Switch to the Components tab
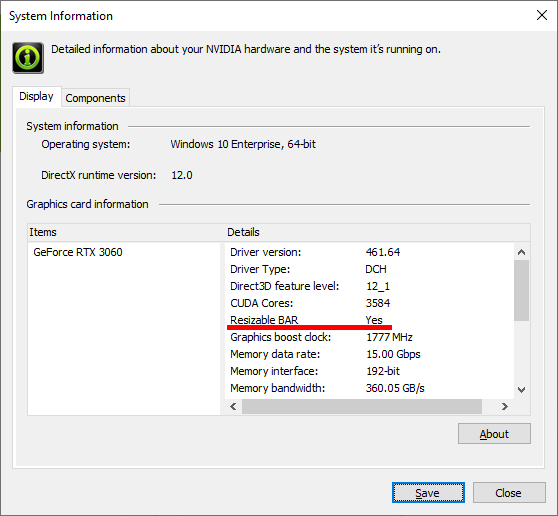The width and height of the screenshot is (558, 516). [95, 98]
